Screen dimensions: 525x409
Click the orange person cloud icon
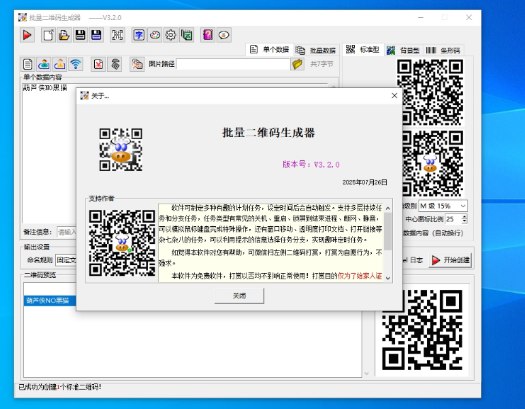(x=60, y=64)
